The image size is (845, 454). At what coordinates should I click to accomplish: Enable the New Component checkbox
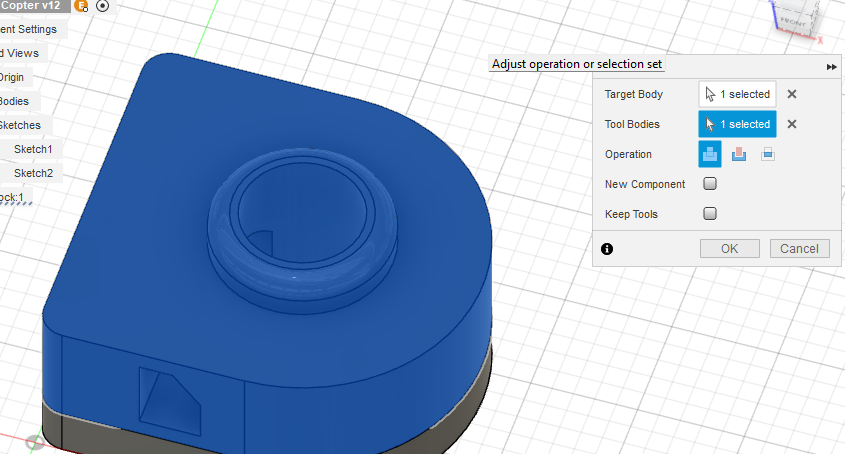(710, 184)
